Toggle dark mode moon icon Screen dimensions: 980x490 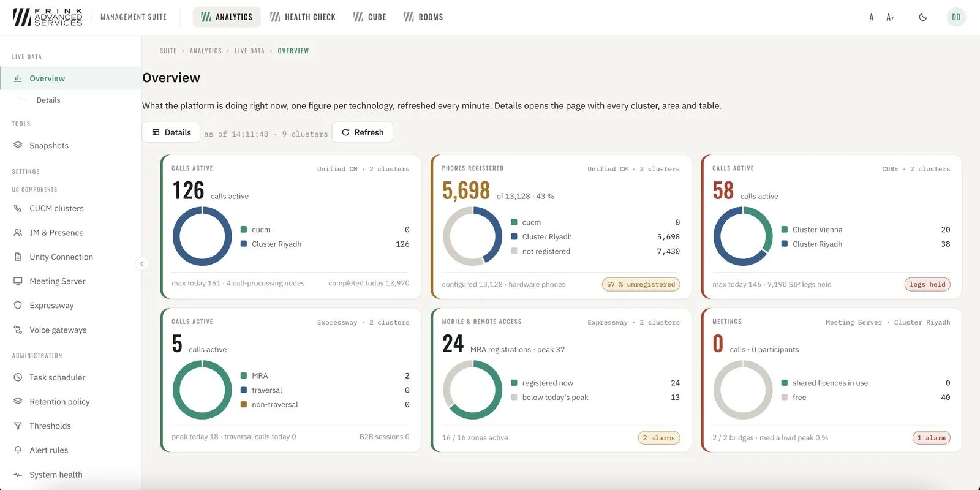[x=923, y=17]
